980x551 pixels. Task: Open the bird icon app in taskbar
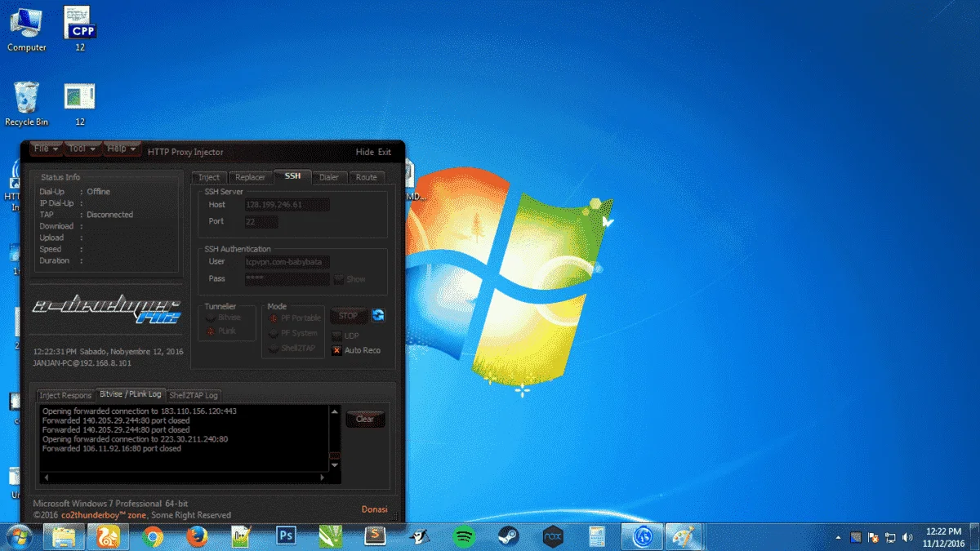point(420,536)
